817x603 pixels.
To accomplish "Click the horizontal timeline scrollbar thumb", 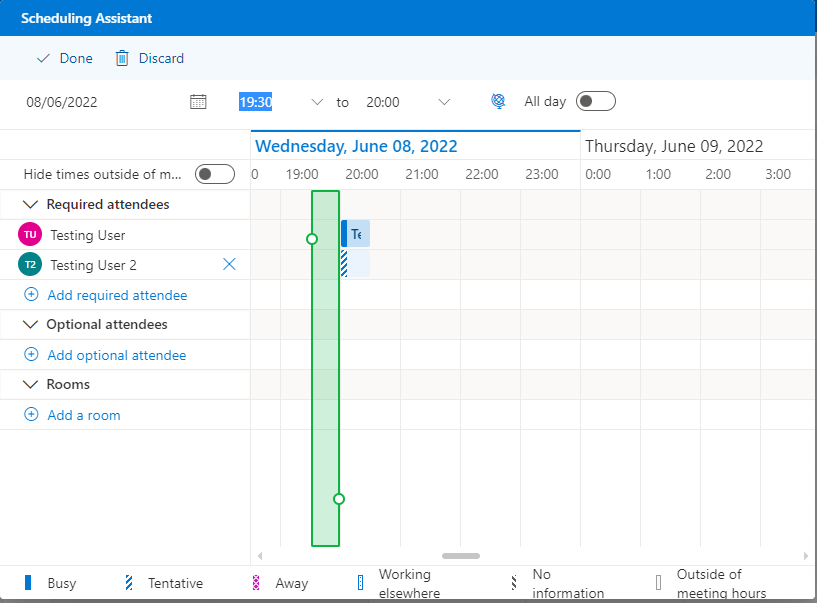I will point(461,556).
